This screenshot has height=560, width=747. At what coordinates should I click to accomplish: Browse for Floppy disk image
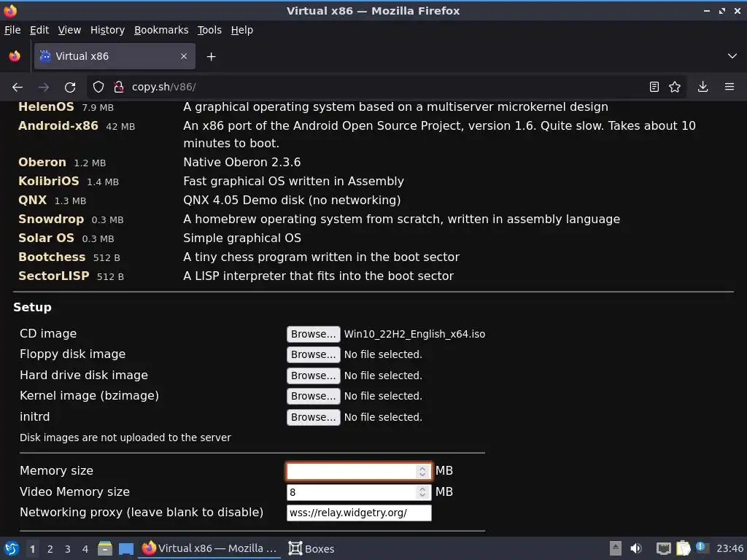point(314,355)
